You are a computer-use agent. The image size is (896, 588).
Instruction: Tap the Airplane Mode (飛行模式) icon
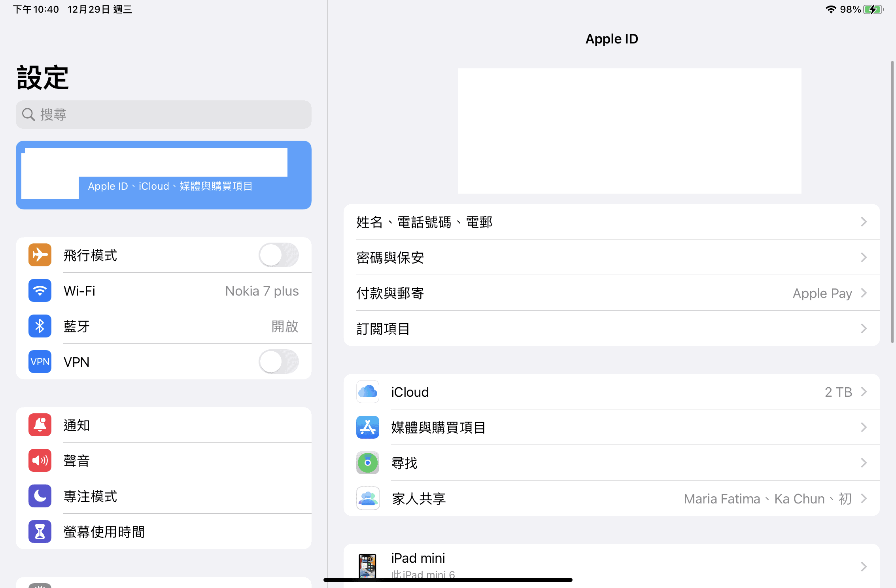tap(40, 255)
